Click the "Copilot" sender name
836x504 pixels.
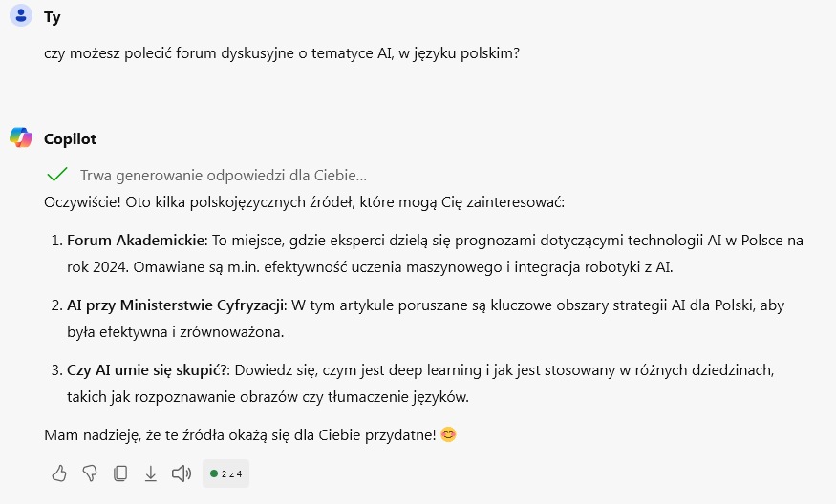70,138
